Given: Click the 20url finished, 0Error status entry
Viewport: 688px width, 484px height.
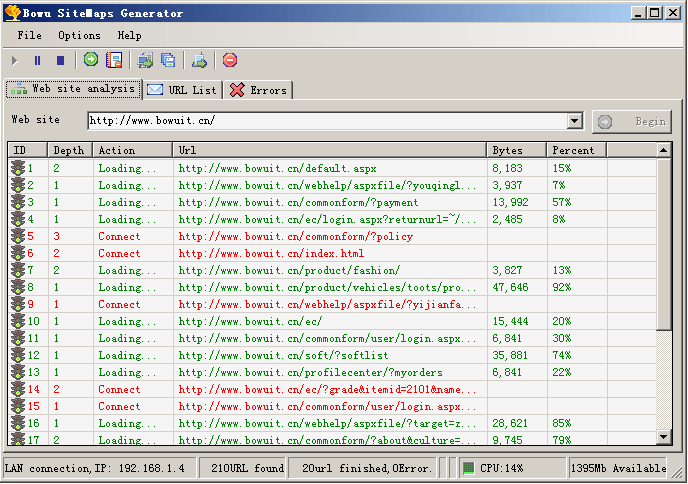Looking at the screenshot, I should (362, 468).
